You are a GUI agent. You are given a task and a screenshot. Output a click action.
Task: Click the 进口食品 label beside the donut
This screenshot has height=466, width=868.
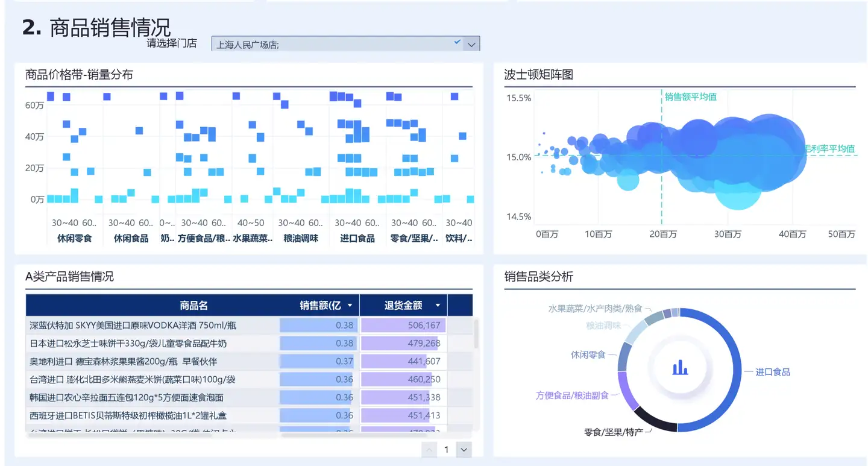773,372
